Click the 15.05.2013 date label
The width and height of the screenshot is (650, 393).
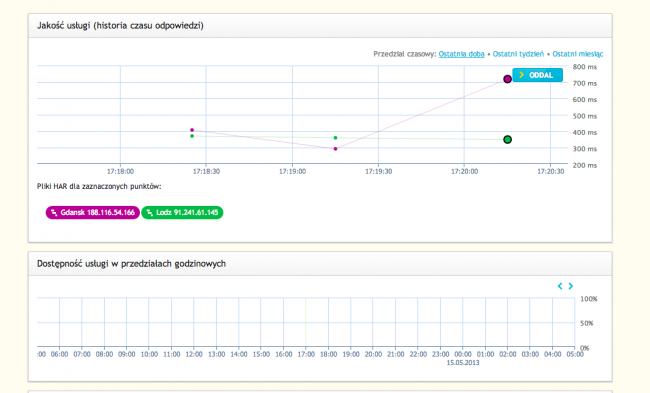coord(463,363)
